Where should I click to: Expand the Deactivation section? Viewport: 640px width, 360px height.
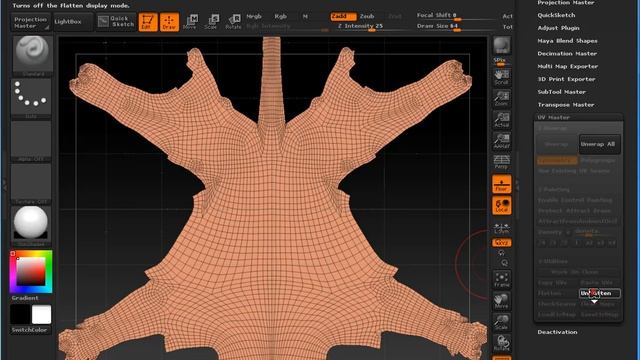[x=557, y=332]
